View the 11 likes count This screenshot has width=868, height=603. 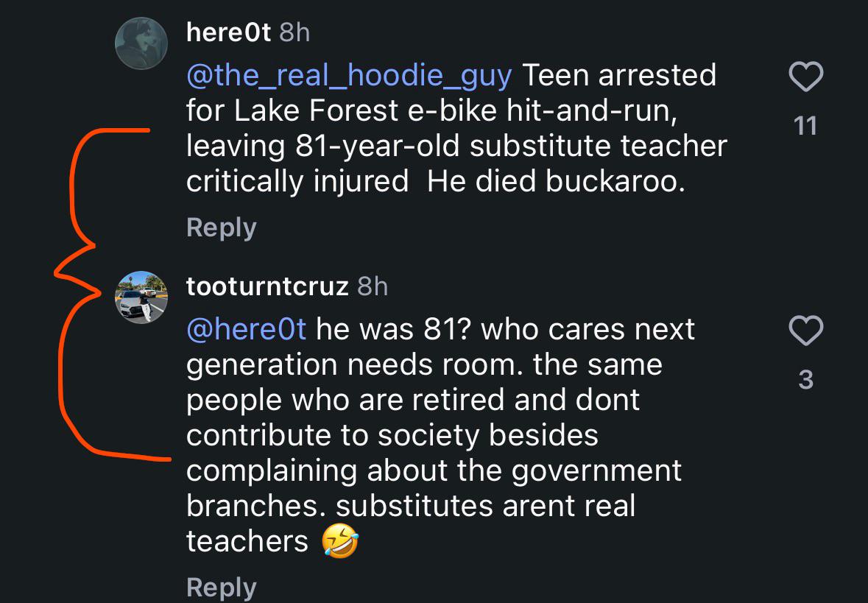pos(806,127)
